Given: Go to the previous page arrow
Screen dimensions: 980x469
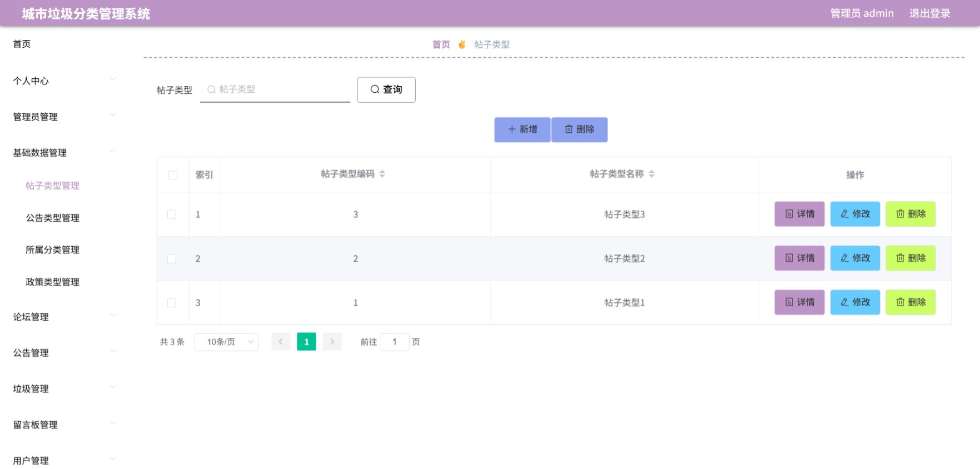Looking at the screenshot, I should click(x=281, y=342).
